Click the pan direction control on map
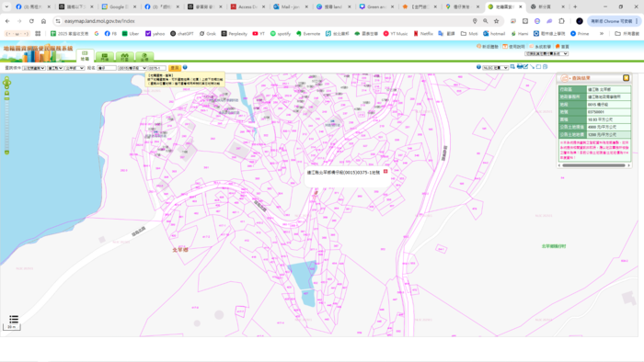Viewport: 644px width, 362px height. tap(6, 83)
